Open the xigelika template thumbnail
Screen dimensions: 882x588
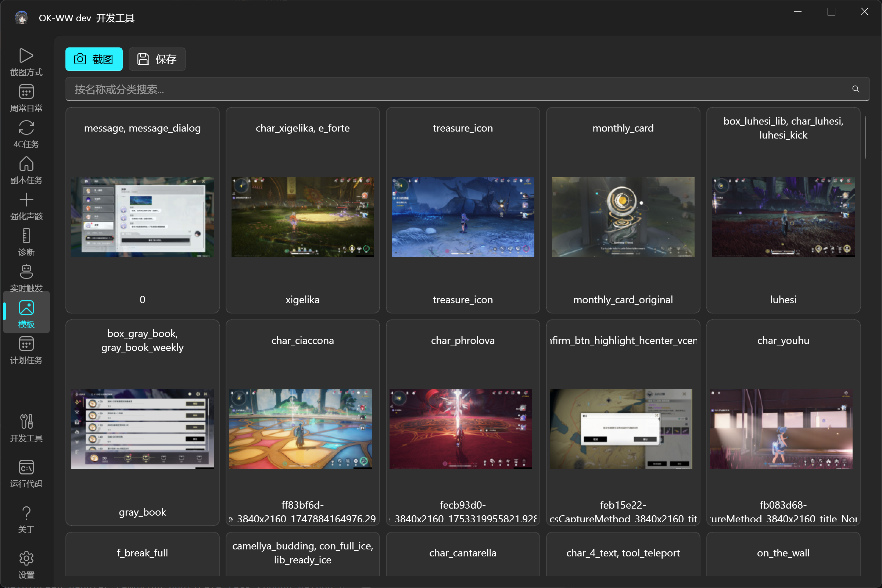tap(302, 217)
